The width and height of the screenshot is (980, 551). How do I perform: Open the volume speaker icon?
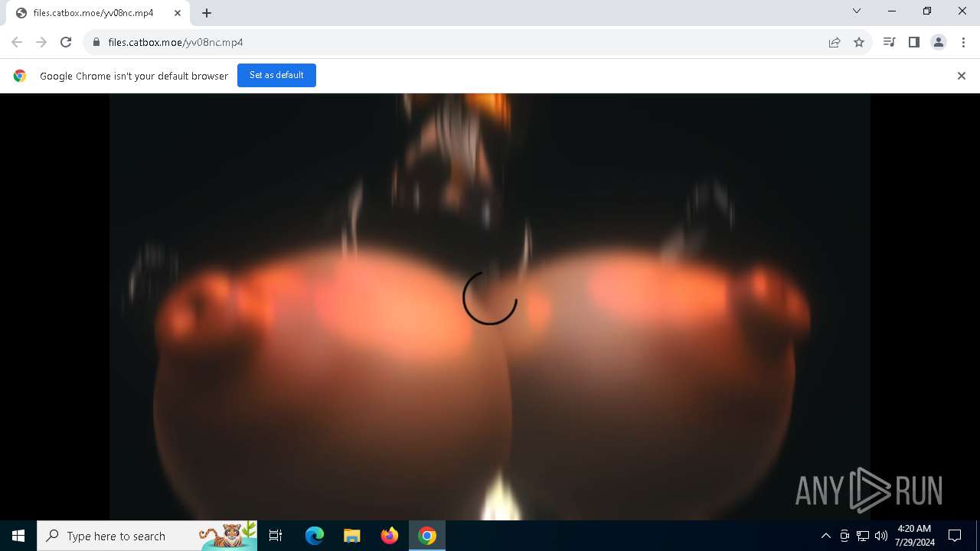[x=881, y=536]
